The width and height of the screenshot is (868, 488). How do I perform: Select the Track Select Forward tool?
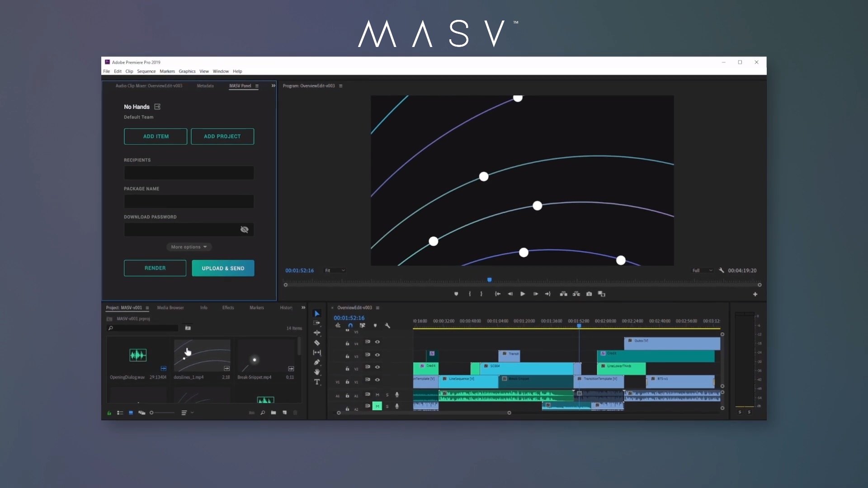click(317, 323)
